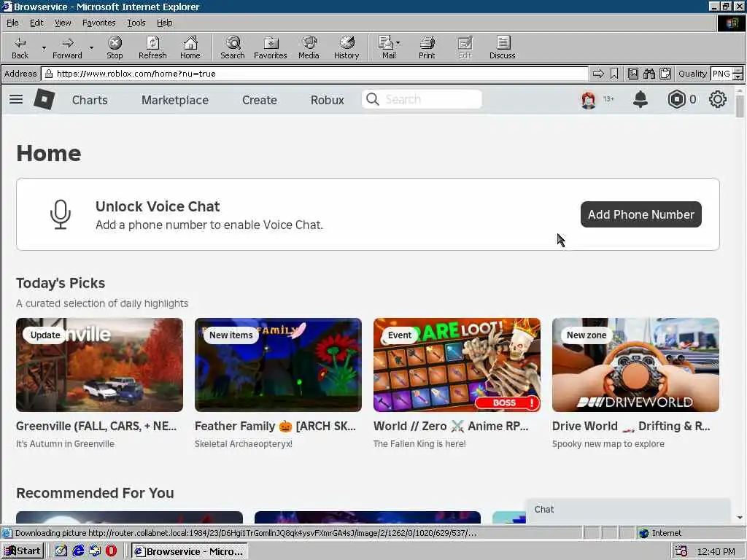Viewport: 747px width, 560px height.
Task: Open the File menu
Action: (x=12, y=23)
